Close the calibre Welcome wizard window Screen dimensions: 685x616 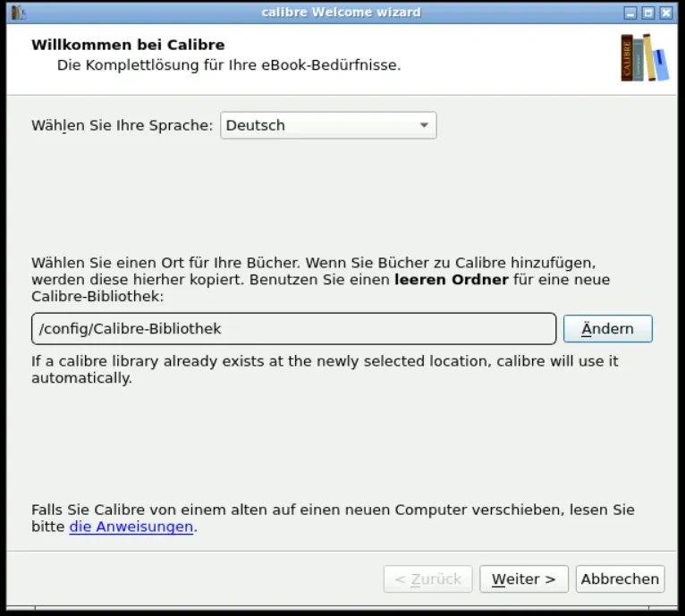click(x=666, y=13)
